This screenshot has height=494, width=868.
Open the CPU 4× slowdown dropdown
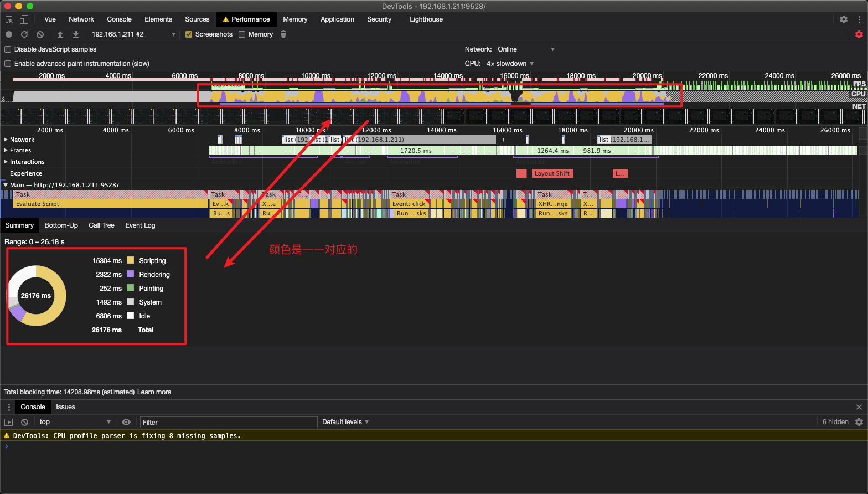[x=510, y=64]
